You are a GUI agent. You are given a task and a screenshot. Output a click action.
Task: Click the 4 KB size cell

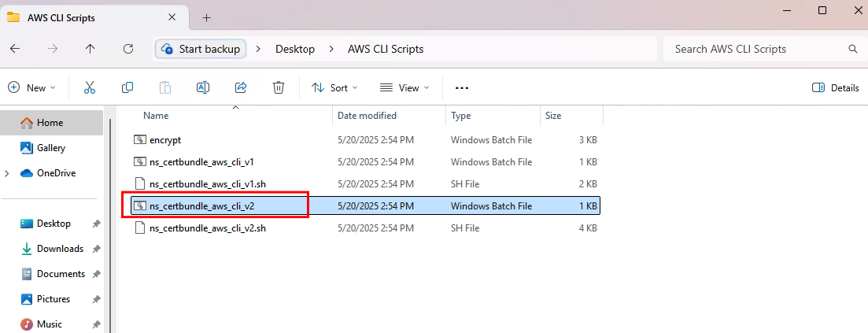(x=588, y=228)
